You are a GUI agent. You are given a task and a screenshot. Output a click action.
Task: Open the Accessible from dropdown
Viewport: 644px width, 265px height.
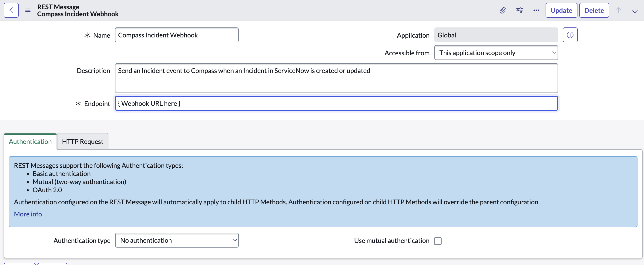496,53
